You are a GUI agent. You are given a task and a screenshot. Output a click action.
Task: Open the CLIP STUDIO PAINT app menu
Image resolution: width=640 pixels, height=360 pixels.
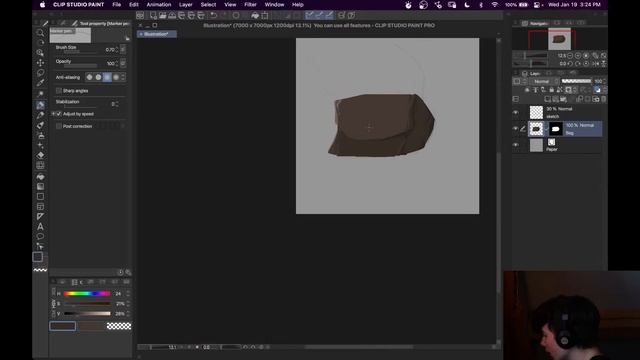78,4
